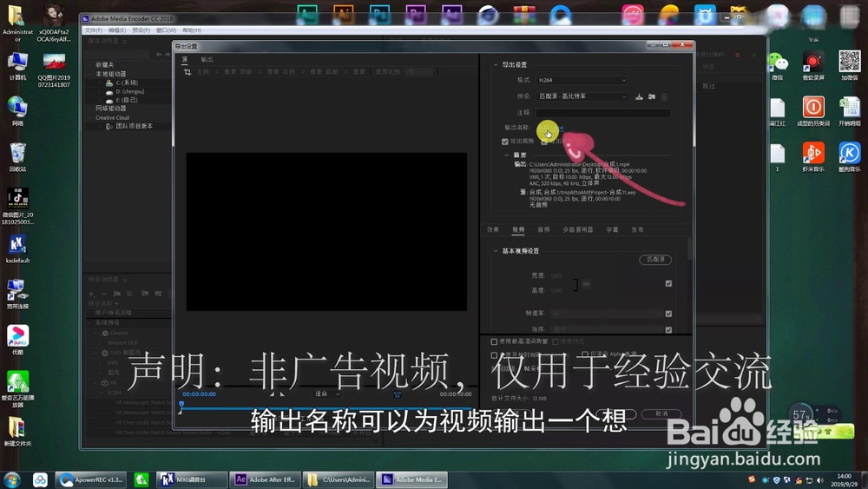Click the preview timeline playhead marker
This screenshot has height=489, width=868.
[181, 406]
